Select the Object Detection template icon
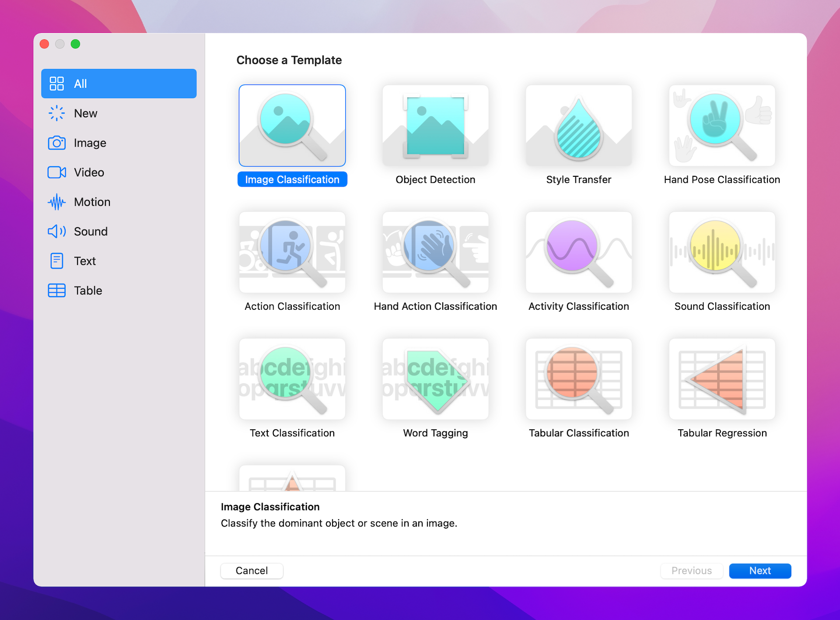The width and height of the screenshot is (840, 620). [x=435, y=126]
